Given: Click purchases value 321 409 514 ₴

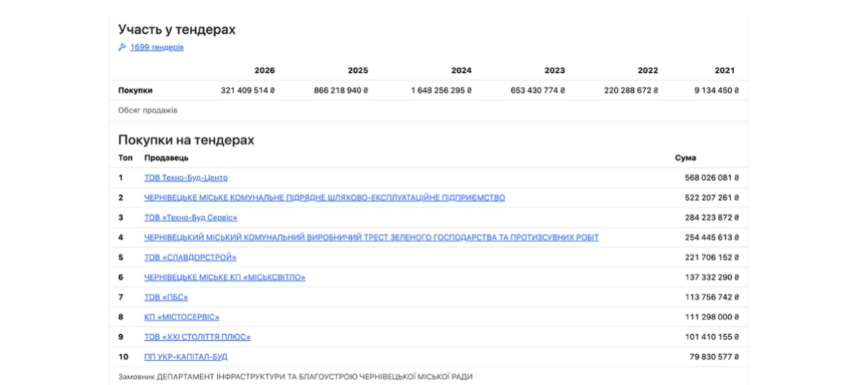Looking at the screenshot, I should click(x=248, y=91).
